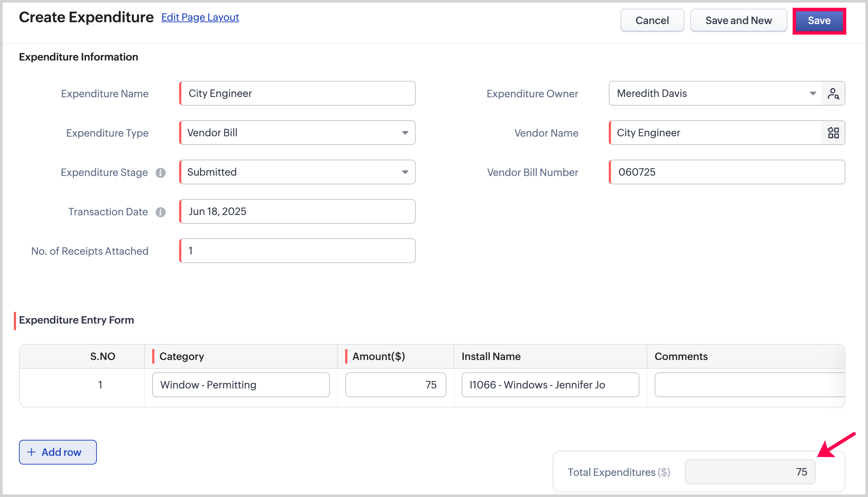Click the plus icon in Add row

tap(32, 452)
